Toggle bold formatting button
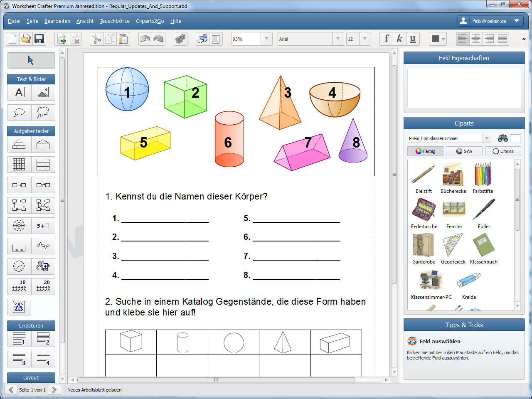Image resolution: width=532 pixels, height=399 pixels. (x=387, y=39)
